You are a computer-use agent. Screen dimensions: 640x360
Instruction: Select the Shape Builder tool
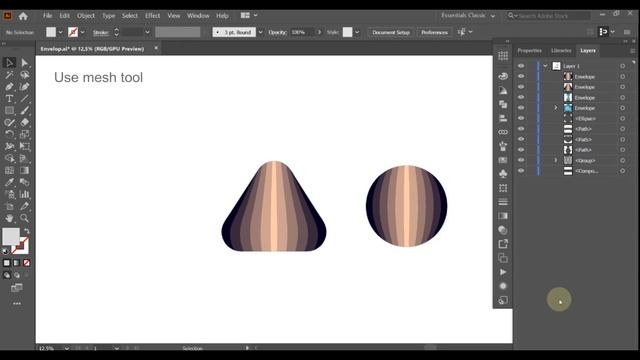click(x=9, y=158)
